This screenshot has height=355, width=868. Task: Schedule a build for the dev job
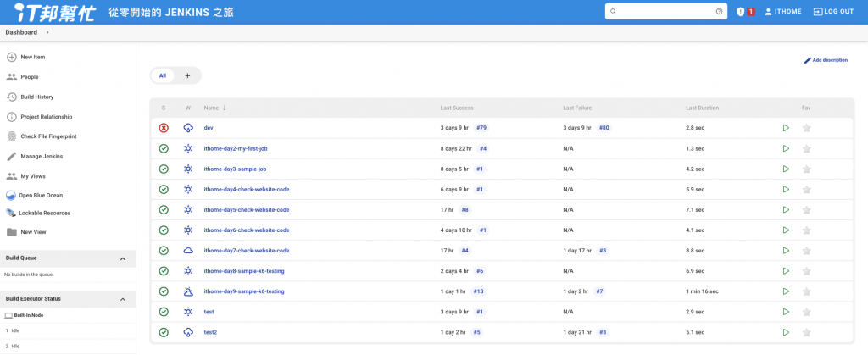point(786,128)
